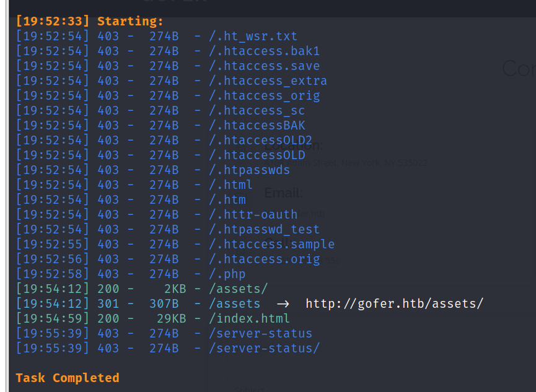Click the [19:52:33] start timestamp

53,21
